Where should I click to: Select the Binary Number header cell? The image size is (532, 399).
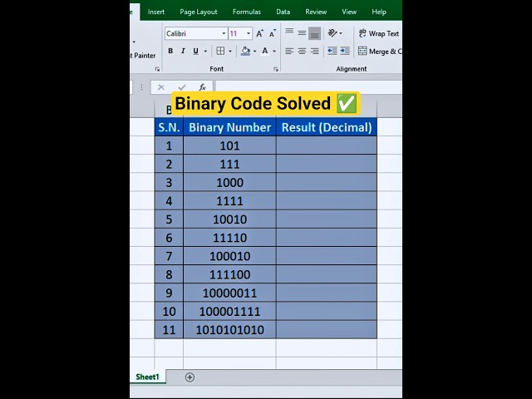click(229, 127)
